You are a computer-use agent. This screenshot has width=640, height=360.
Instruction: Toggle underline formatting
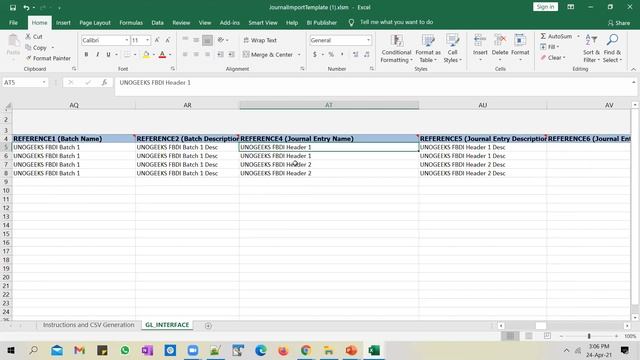pos(108,54)
